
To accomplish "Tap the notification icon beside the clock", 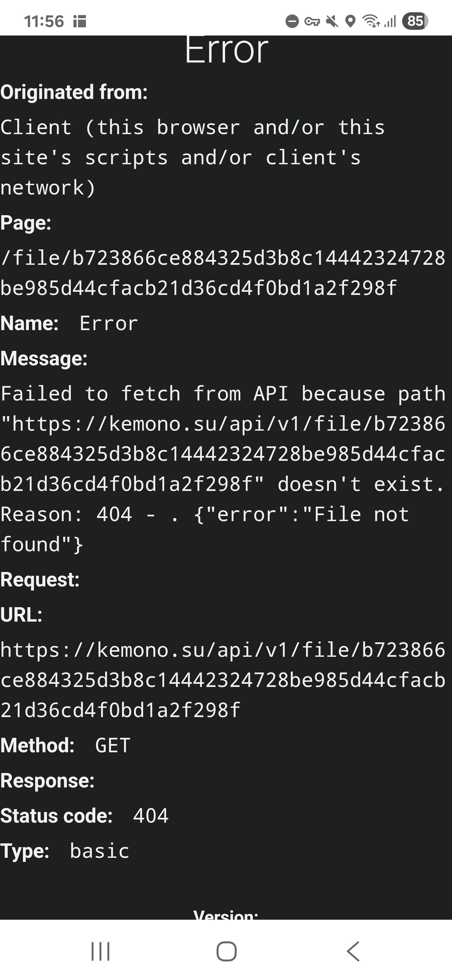I will (x=80, y=21).
